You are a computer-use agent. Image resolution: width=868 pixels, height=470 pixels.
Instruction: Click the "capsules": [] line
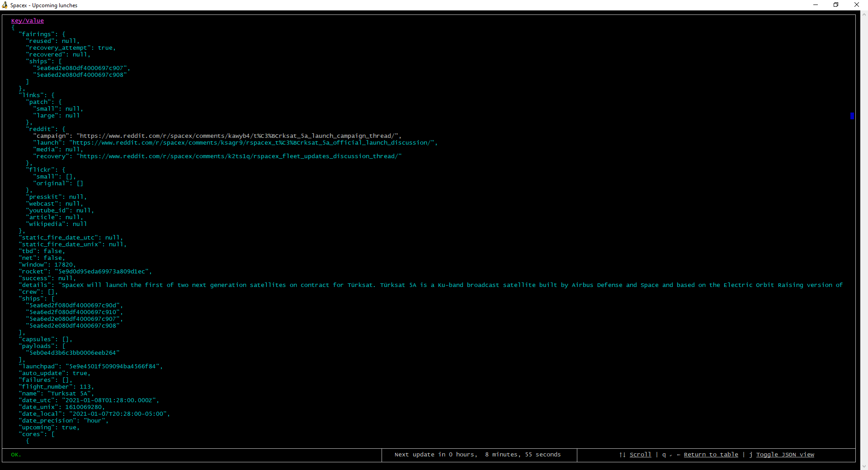point(45,339)
